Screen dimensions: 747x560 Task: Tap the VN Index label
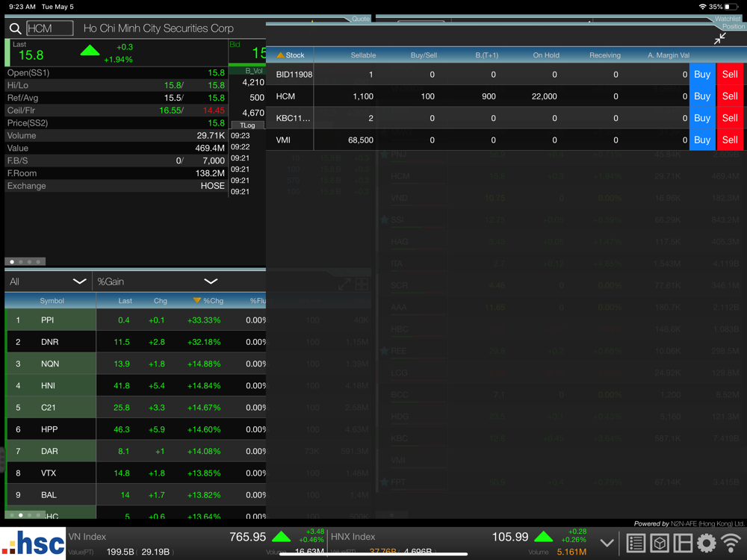87,537
